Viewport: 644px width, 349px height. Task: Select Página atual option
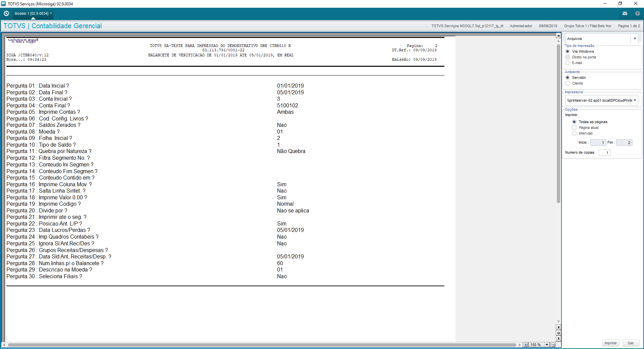point(574,128)
